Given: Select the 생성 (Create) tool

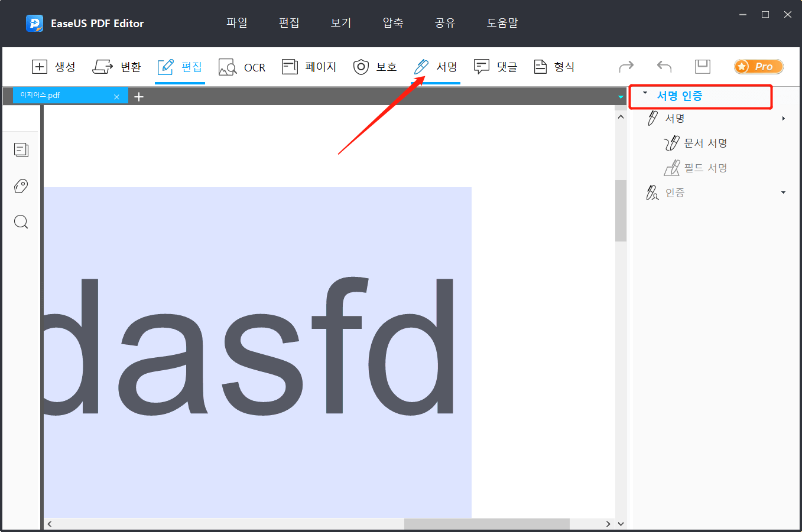Looking at the screenshot, I should tap(54, 67).
